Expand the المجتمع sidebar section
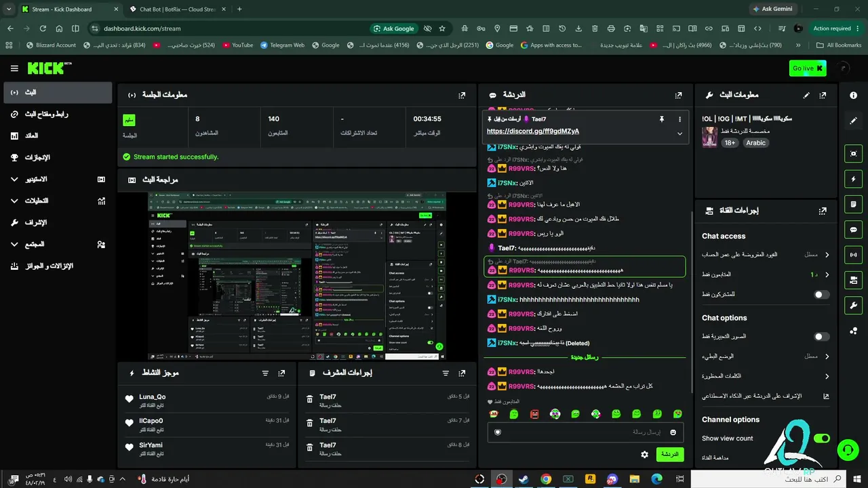 pos(58,245)
